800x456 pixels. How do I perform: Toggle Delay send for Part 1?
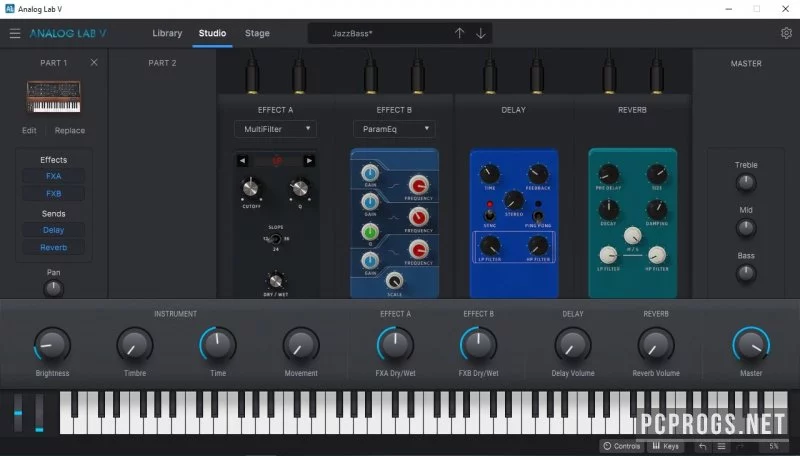pos(54,230)
